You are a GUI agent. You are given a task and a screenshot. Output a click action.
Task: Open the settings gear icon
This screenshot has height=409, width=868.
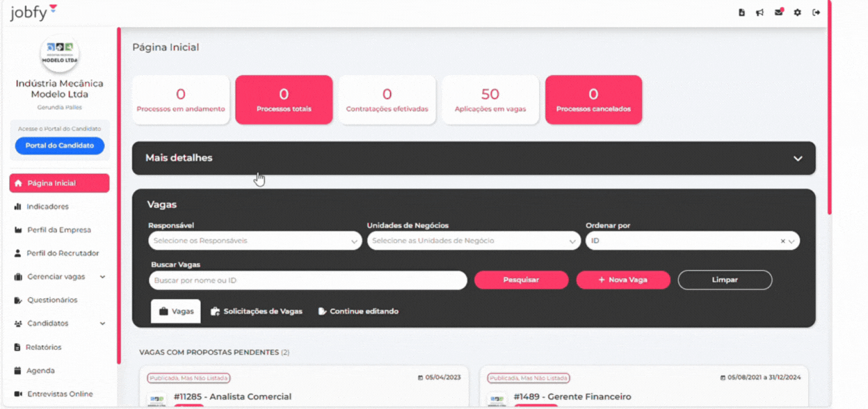[x=798, y=13]
